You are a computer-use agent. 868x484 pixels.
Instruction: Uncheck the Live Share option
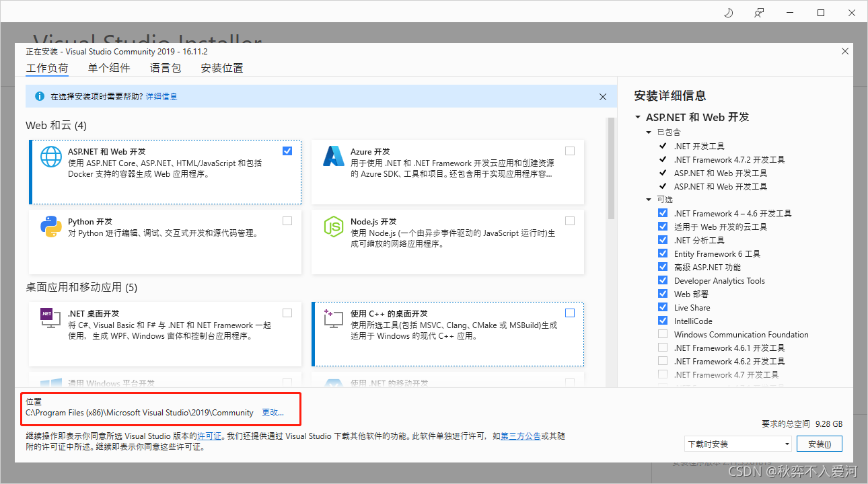(x=663, y=307)
